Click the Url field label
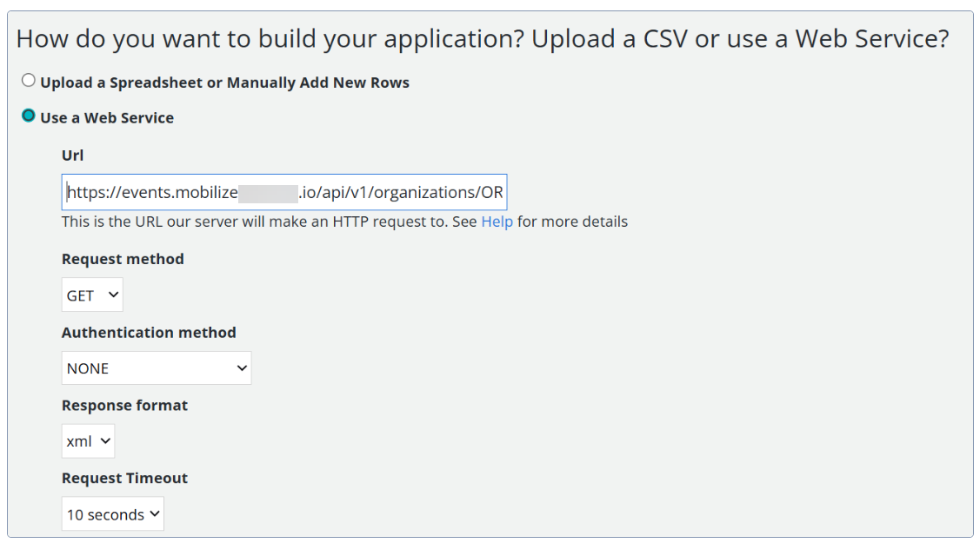 pyautogui.click(x=72, y=155)
